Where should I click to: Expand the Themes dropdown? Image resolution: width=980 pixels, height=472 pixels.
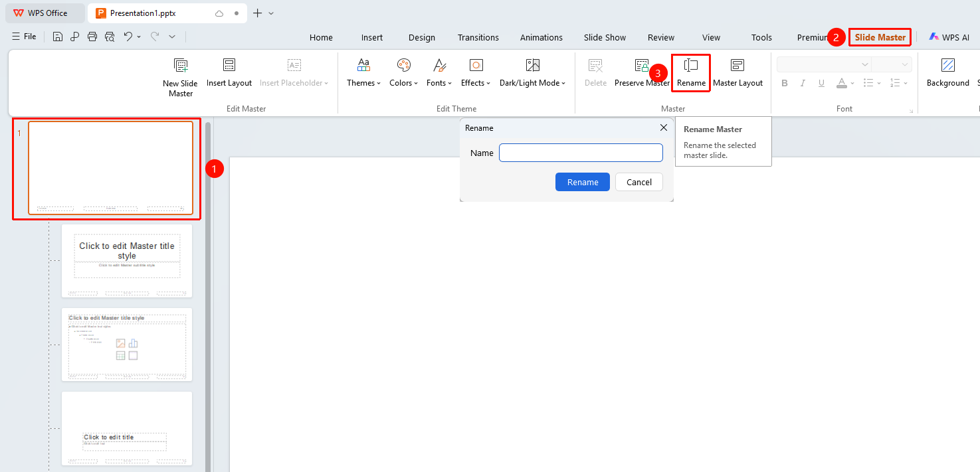363,83
